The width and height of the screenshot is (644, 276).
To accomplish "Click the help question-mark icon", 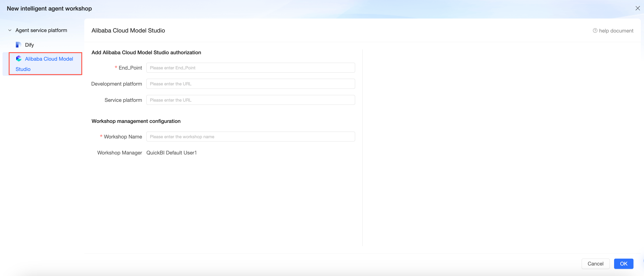I will pos(595,31).
